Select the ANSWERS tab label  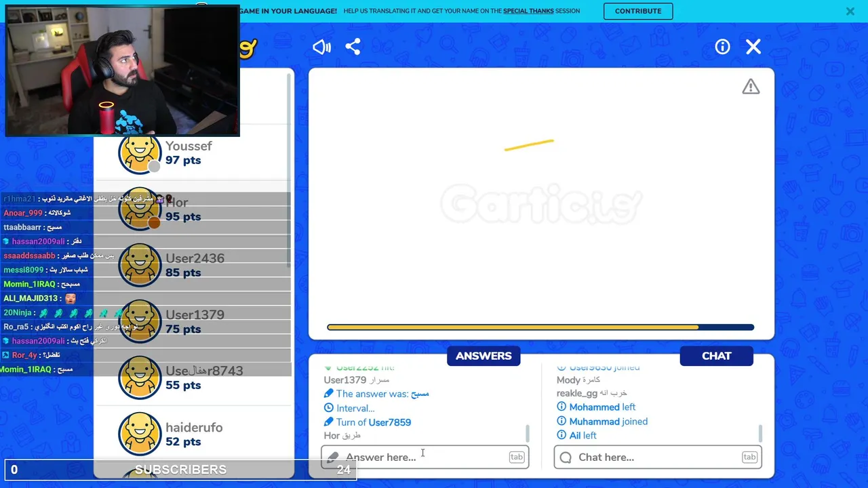[x=484, y=356]
